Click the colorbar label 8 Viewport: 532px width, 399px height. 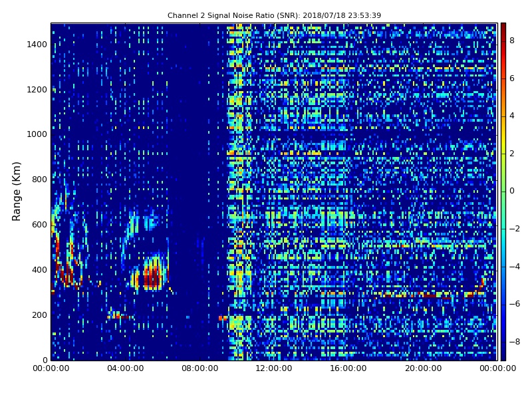(x=512, y=41)
